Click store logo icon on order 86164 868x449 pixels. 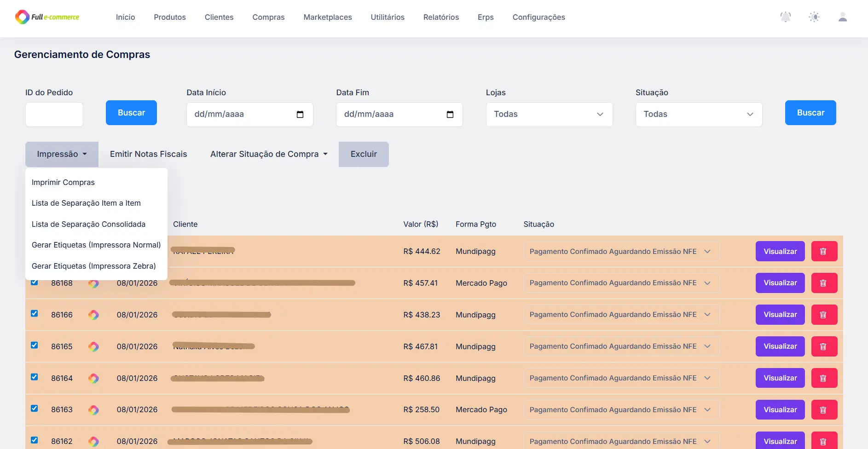click(x=93, y=378)
